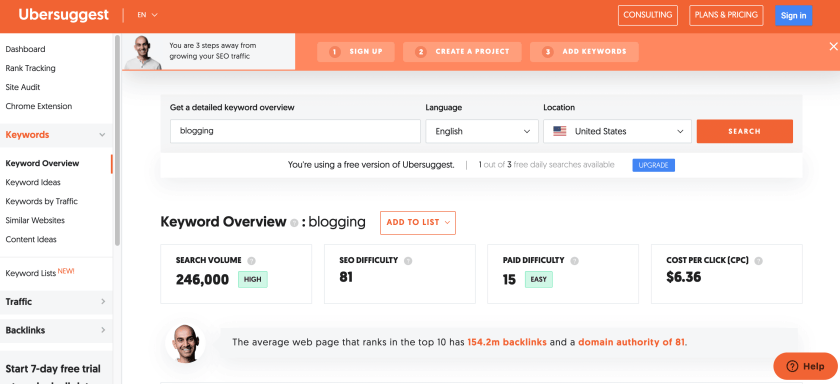This screenshot has width=840, height=384.
Task: Open the EN language selector
Action: pyautogui.click(x=147, y=15)
